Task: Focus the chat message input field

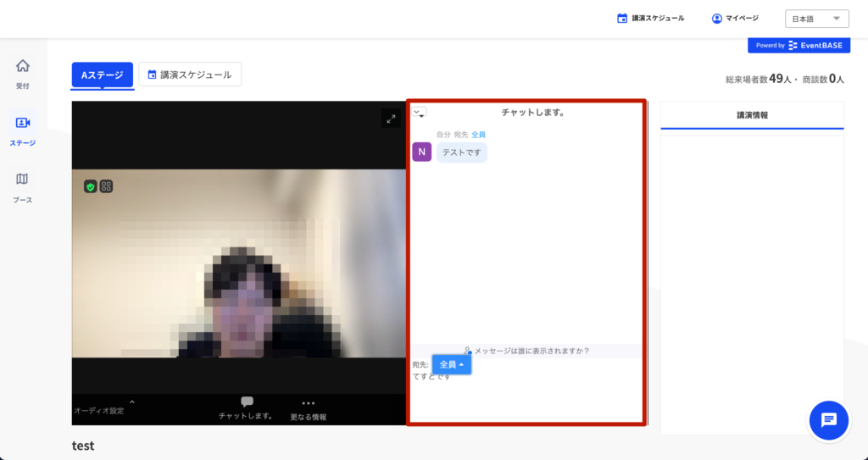Action: pos(526,397)
